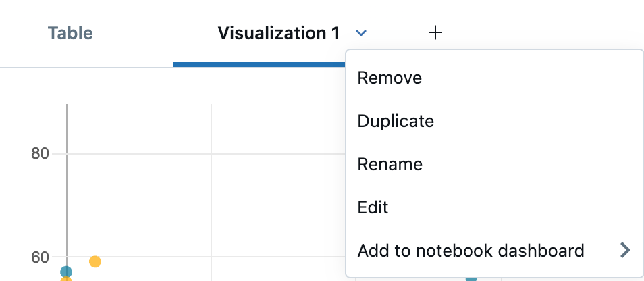644x281 pixels.
Task: Open the Visualization 1 chevron dropdown
Action: pyautogui.click(x=361, y=32)
